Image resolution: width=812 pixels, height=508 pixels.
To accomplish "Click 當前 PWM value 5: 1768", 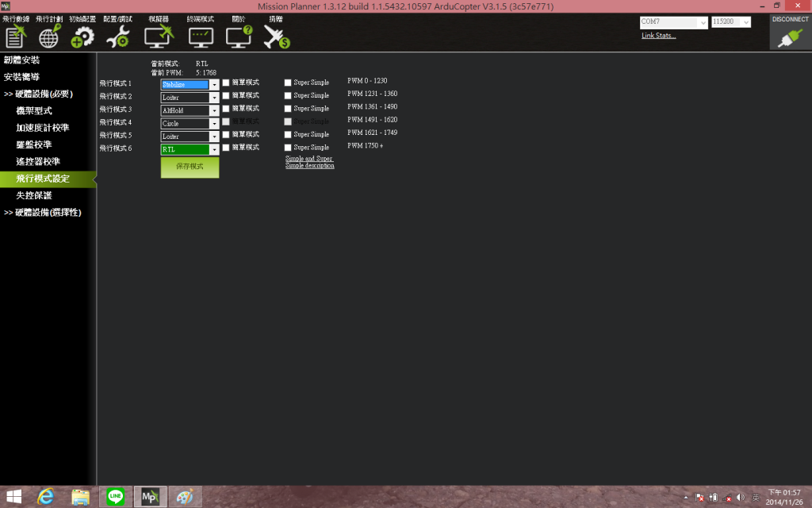I will [x=206, y=72].
